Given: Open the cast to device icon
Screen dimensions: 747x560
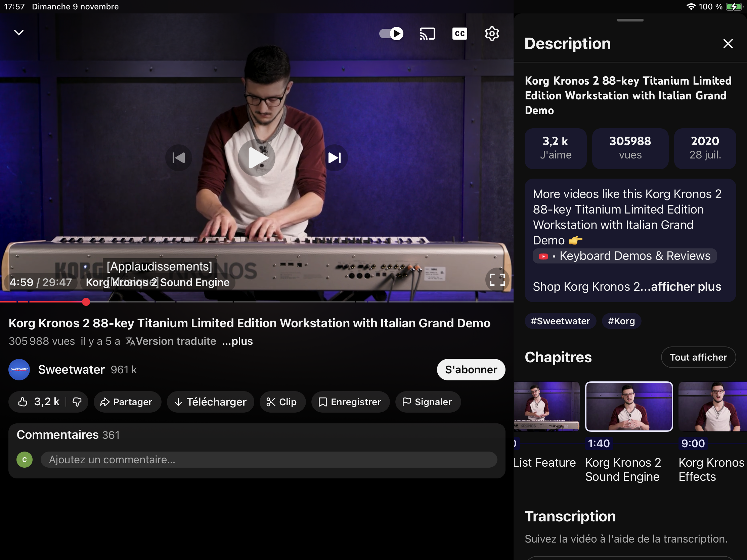Looking at the screenshot, I should (x=427, y=34).
